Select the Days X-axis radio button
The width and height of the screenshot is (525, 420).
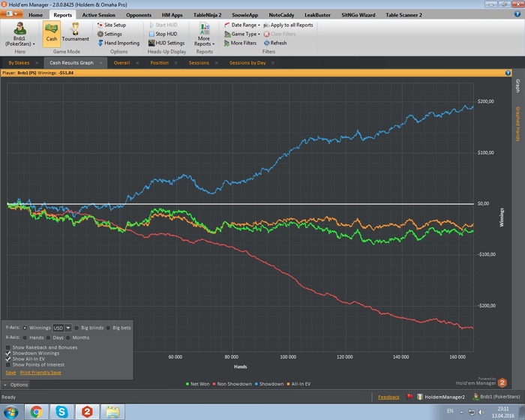click(48, 337)
